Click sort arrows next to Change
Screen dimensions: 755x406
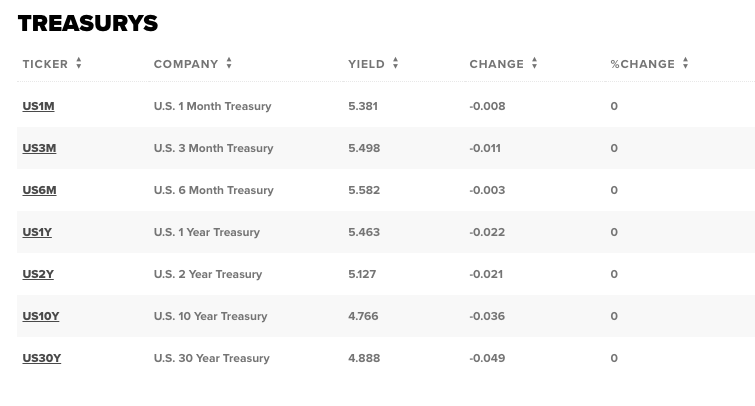point(534,63)
